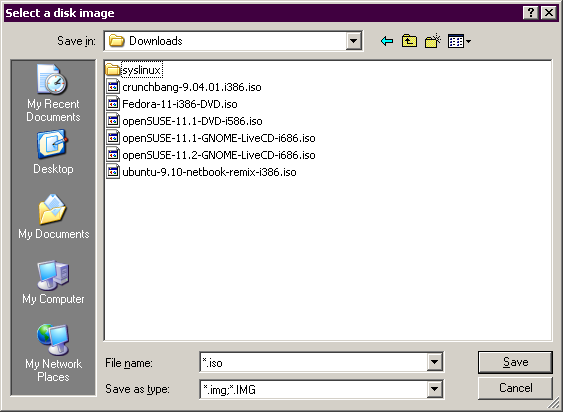Viewport: 563px width, 412px height.
Task: Click the openSUSE-11.1-DVD ISO file icon
Action: (x=113, y=121)
